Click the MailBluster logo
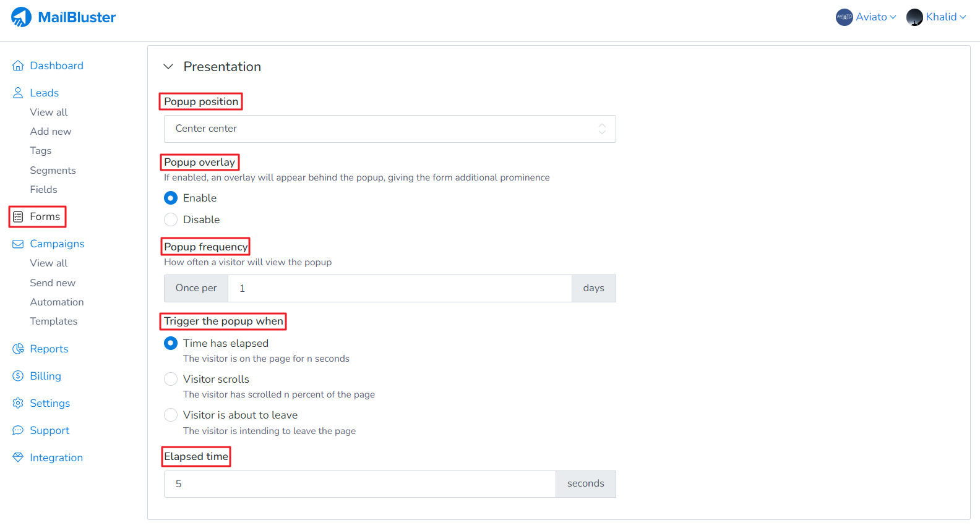980x528 pixels. (62, 17)
